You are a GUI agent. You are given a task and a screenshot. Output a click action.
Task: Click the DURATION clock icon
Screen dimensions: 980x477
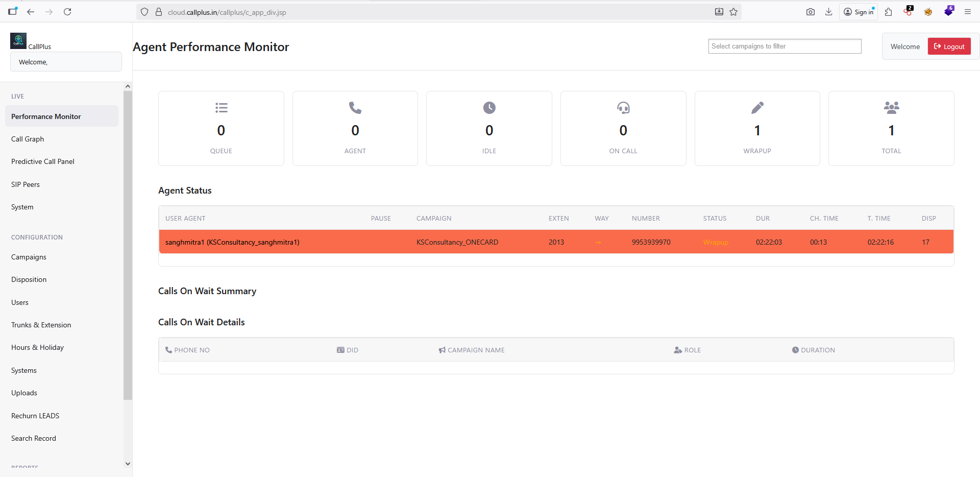(795, 350)
